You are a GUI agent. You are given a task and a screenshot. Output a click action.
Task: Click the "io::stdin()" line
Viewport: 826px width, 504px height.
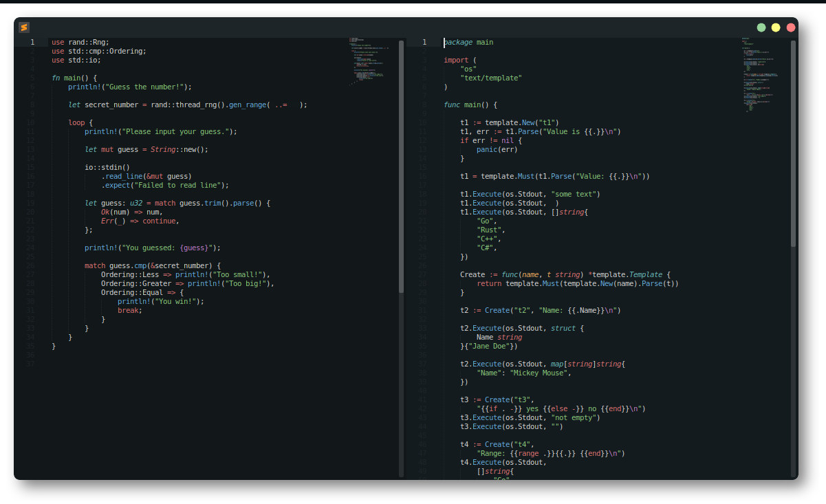click(x=107, y=167)
